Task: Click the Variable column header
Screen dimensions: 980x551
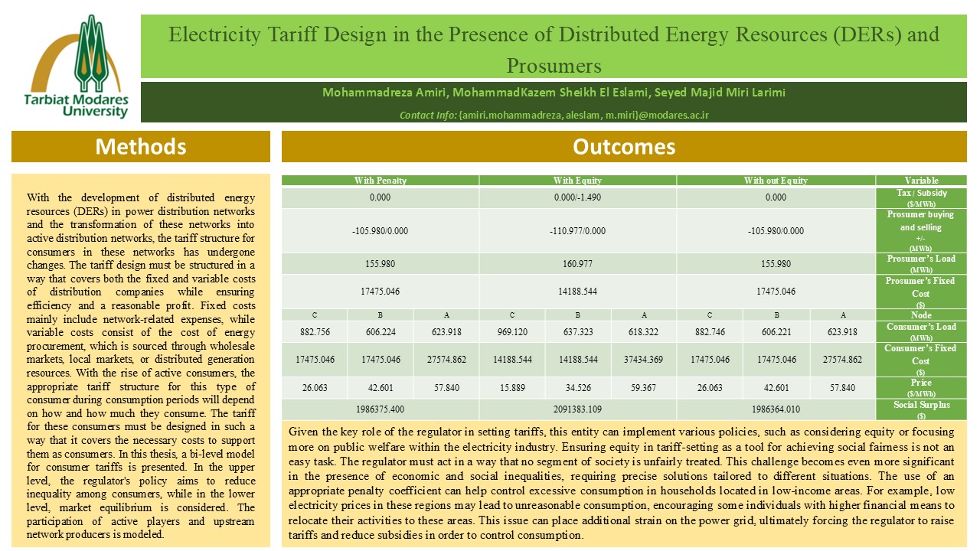Action: click(x=921, y=181)
